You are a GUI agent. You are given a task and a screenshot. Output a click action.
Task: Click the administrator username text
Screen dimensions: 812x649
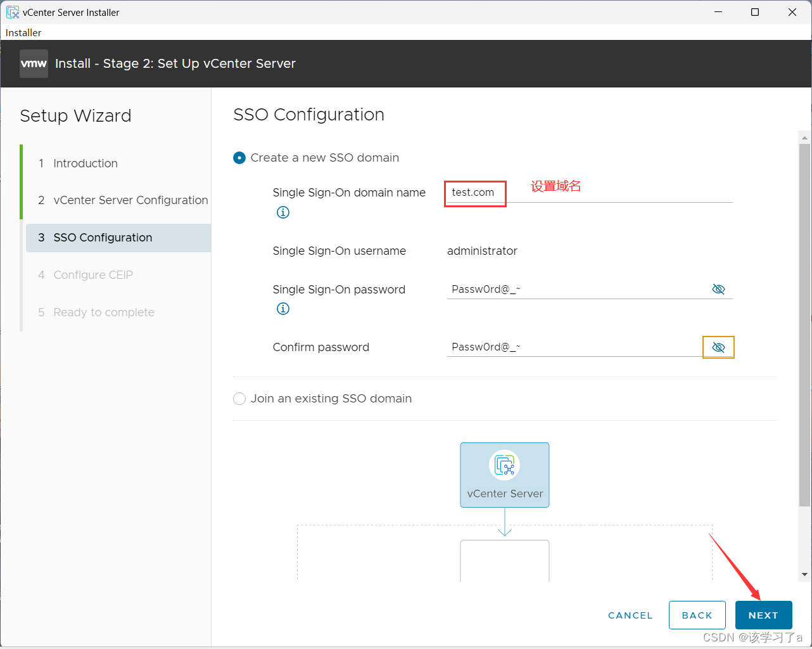point(482,251)
